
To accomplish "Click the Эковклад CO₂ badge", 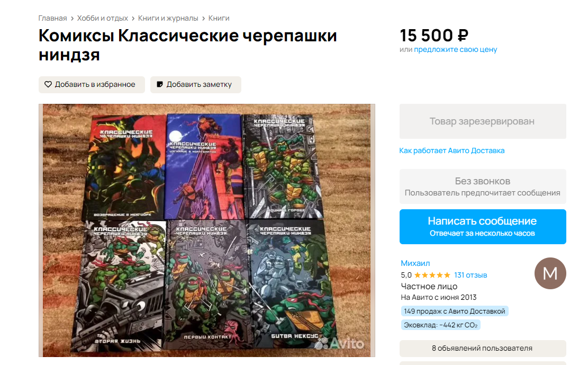I will tap(441, 325).
